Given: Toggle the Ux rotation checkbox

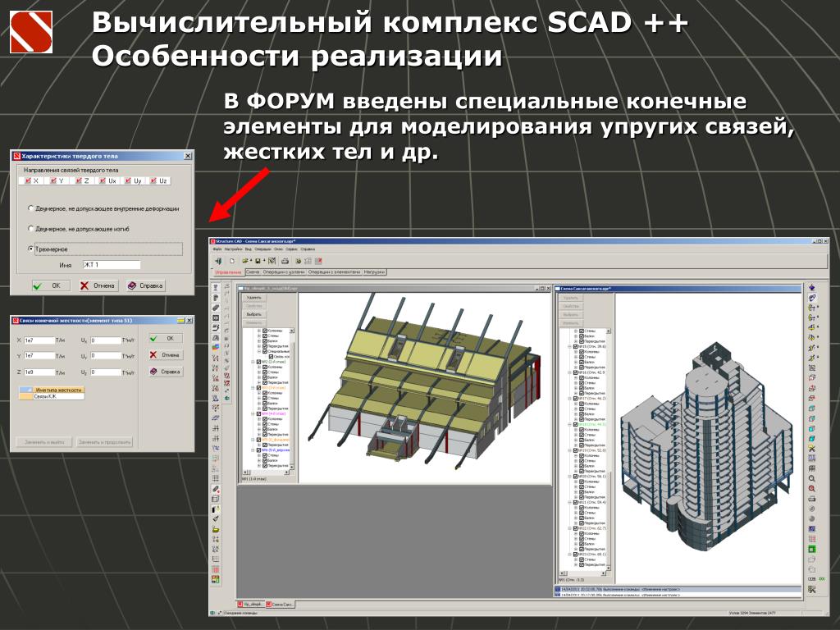Looking at the screenshot, I should tap(103, 180).
